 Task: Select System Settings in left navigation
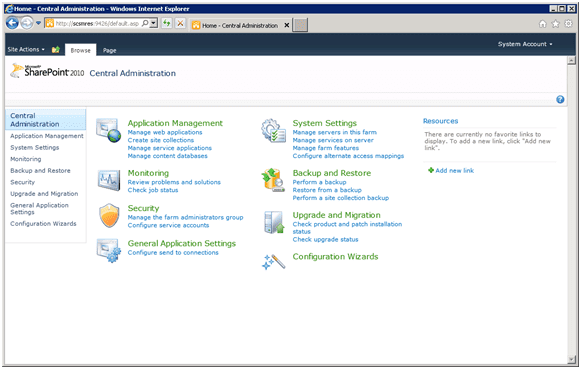pos(34,147)
